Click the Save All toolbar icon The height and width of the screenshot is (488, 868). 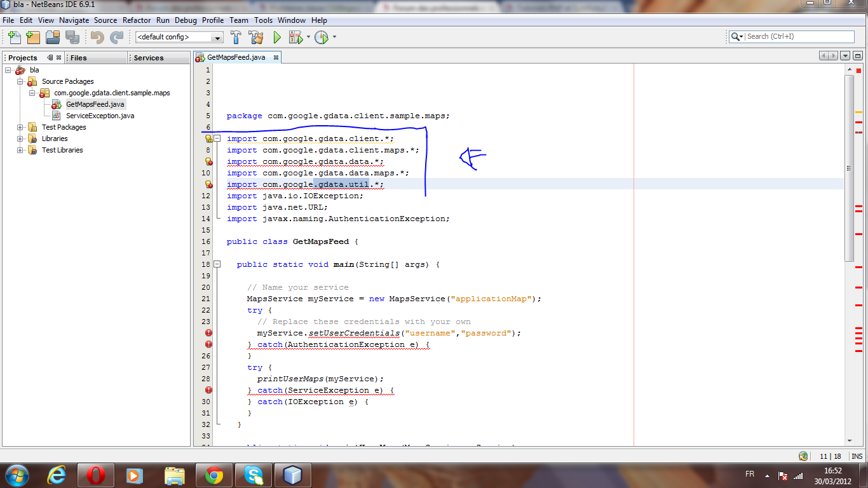point(72,37)
